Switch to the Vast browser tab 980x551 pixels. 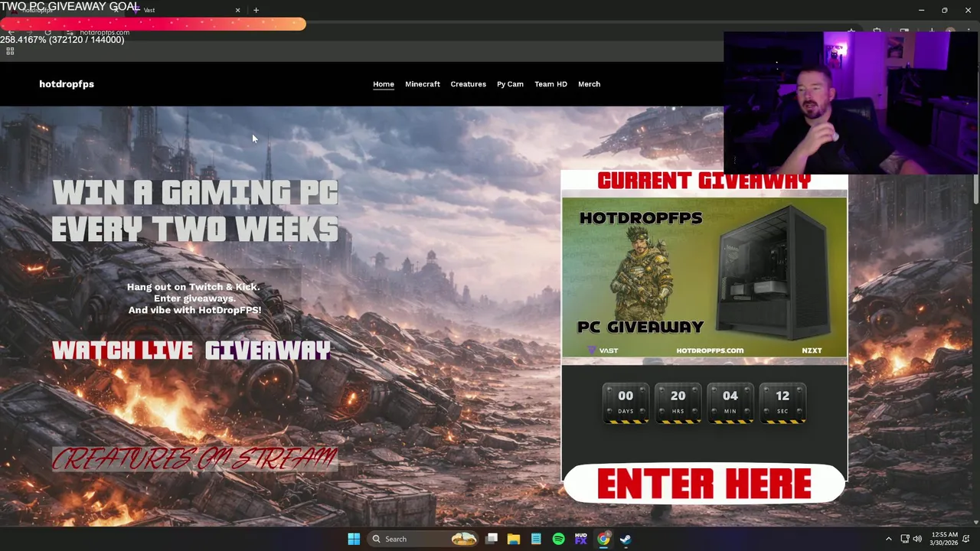pos(184,10)
